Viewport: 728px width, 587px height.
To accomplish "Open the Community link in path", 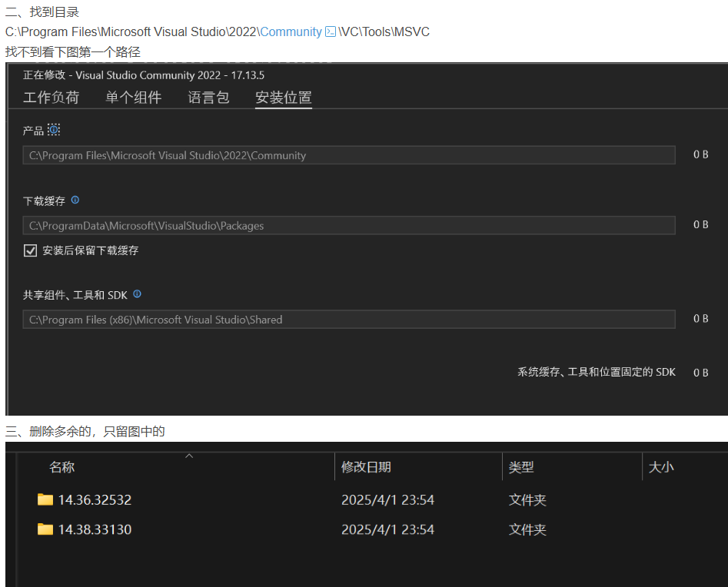I will point(291,32).
